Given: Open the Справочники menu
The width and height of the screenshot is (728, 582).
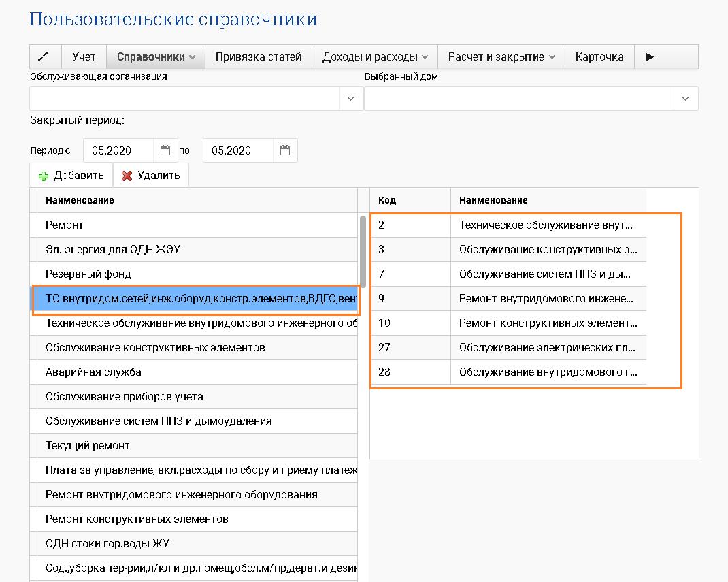Looking at the screenshot, I should 156,57.
